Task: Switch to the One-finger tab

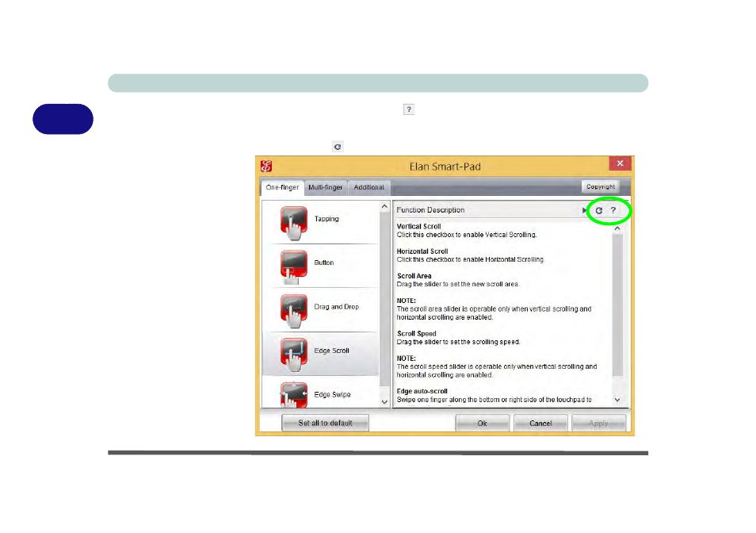Action: click(x=282, y=187)
